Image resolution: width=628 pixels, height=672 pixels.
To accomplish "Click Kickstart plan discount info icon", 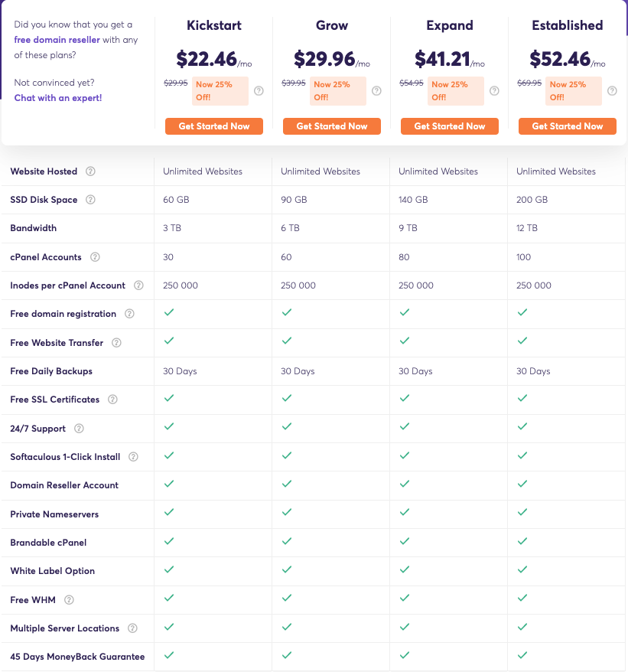I will coord(259,91).
